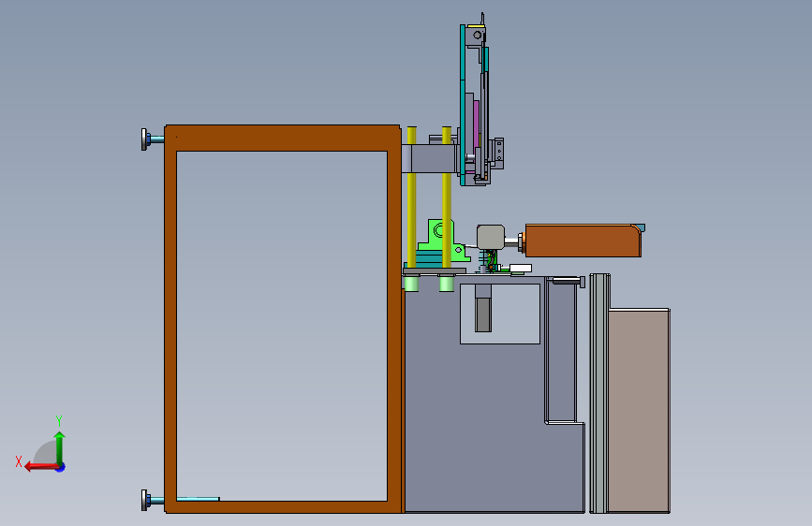Select the left light-green bushing under plate
Screen dimensions: 812x526
[x=412, y=284]
